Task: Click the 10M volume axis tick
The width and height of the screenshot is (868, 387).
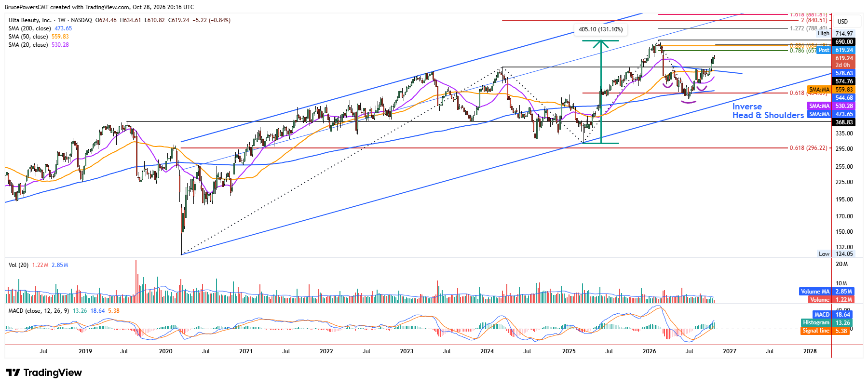Action: [842, 283]
